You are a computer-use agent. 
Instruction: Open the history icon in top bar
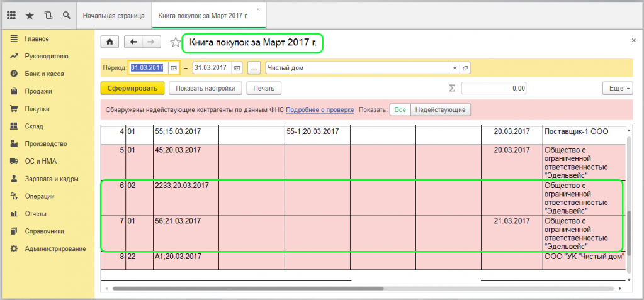coord(48,14)
